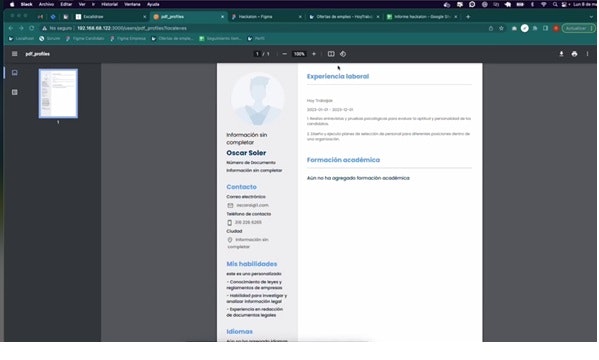Click the Wi-Fi status icon
The height and width of the screenshot is (360, 599).
click(544, 5)
